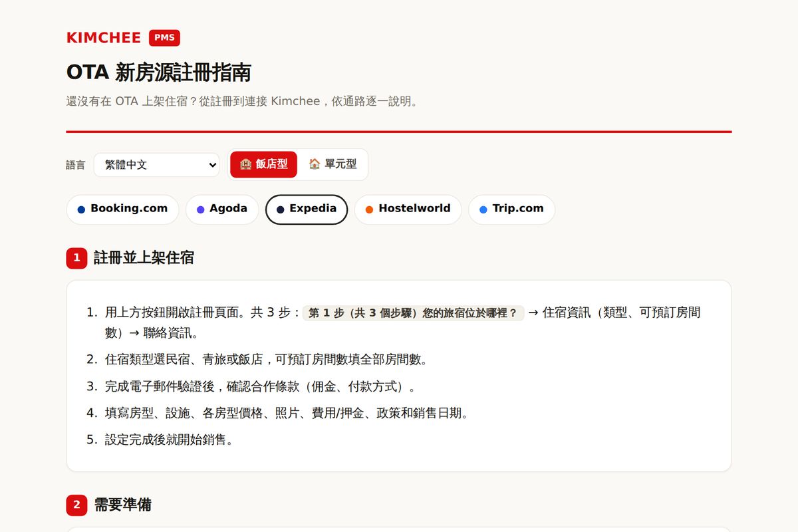Click the step 1 number badge
Image resolution: width=798 pixels, height=532 pixels.
(x=76, y=258)
